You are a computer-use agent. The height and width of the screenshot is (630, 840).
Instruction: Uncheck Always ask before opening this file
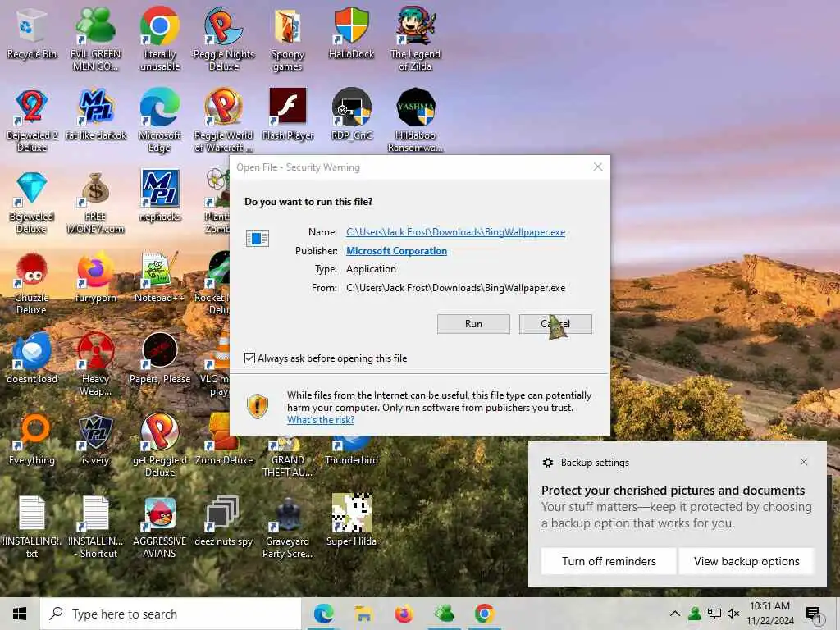tap(249, 358)
